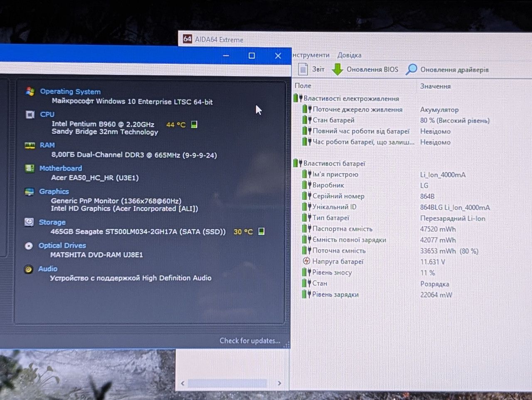This screenshot has width=532, height=400.
Task: Click the Значення column header
Action: (x=435, y=86)
